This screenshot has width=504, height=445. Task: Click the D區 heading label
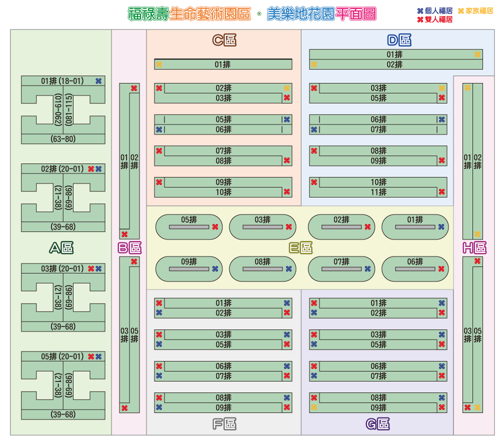pyautogui.click(x=399, y=40)
